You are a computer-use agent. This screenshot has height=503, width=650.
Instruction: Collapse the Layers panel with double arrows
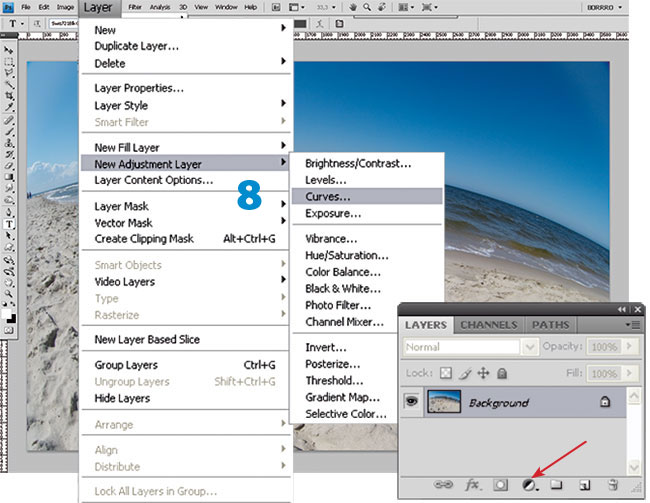621,309
